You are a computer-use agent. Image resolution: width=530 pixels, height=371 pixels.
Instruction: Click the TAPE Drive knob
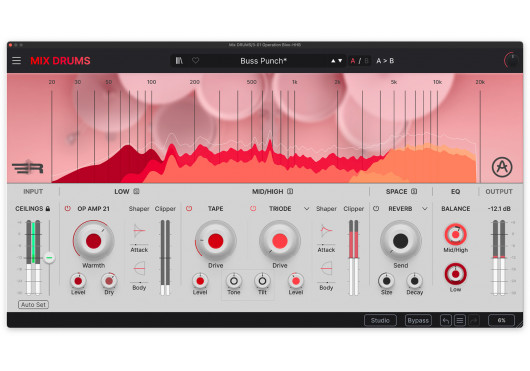216,241
